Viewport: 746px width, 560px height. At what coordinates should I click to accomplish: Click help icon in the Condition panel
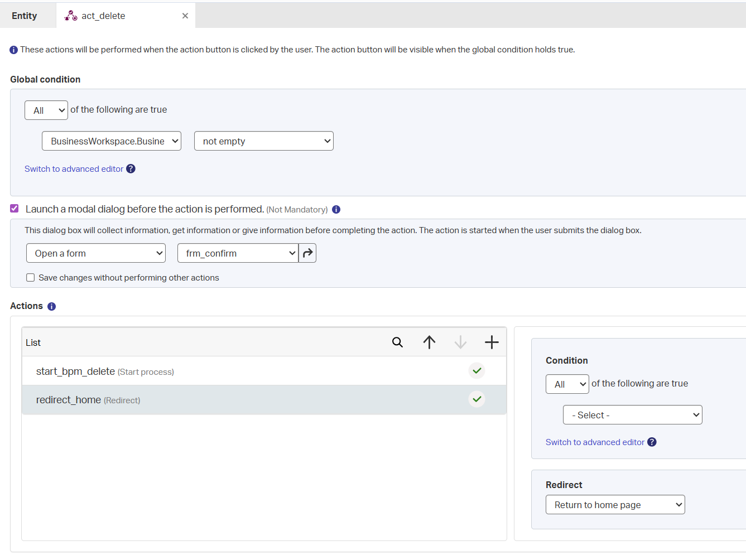[x=652, y=442]
